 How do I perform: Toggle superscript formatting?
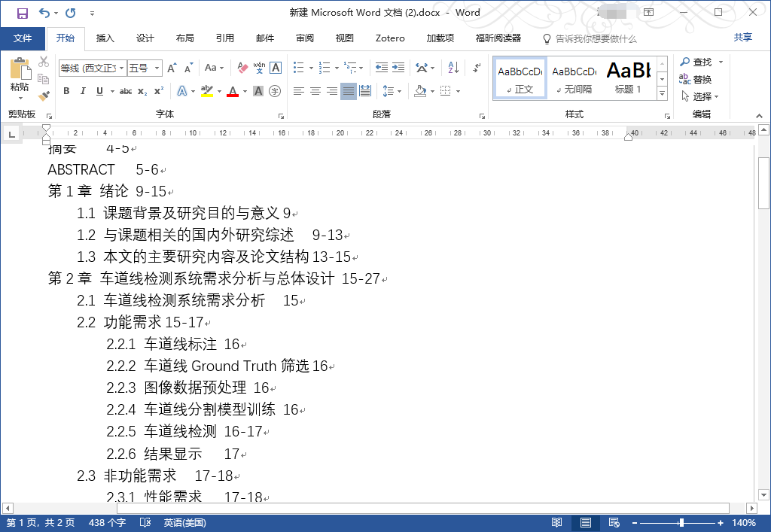[158, 91]
